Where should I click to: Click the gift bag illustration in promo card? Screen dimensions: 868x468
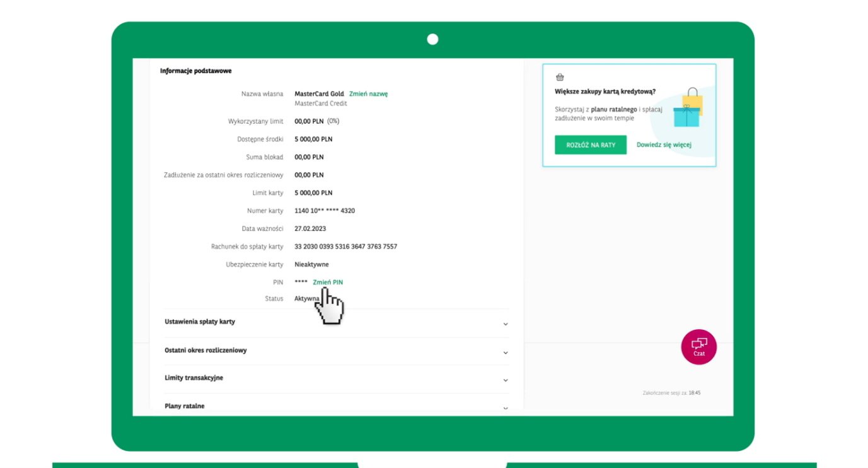(688, 108)
